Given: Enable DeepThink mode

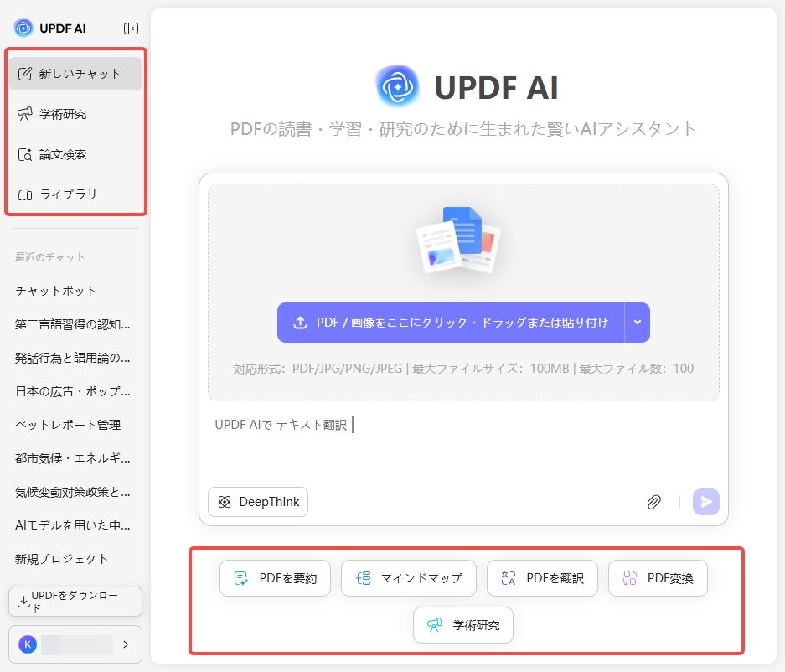Looking at the screenshot, I should pyautogui.click(x=257, y=501).
